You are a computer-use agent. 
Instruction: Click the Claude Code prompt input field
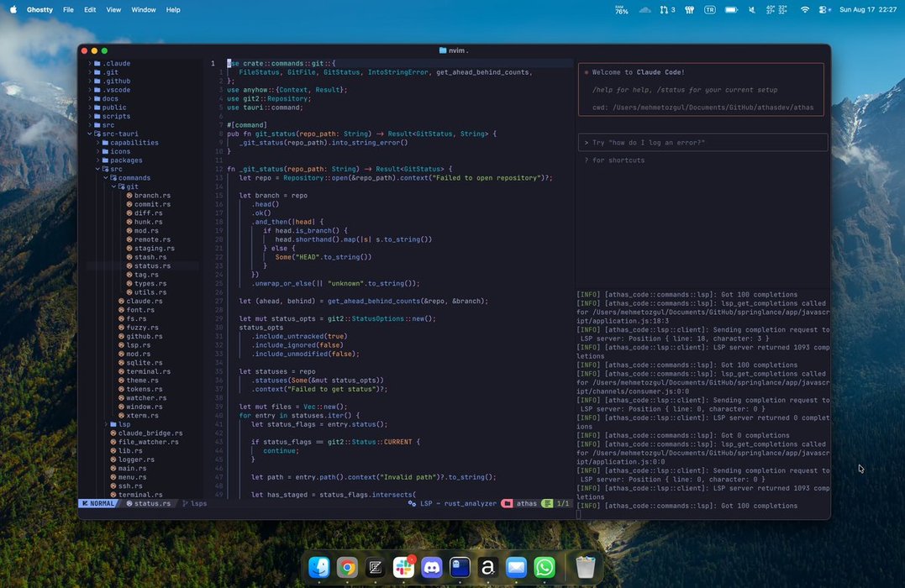pos(702,143)
